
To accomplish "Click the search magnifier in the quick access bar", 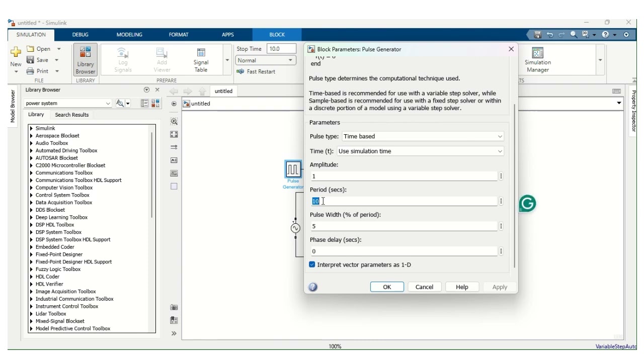I will (x=574, y=35).
